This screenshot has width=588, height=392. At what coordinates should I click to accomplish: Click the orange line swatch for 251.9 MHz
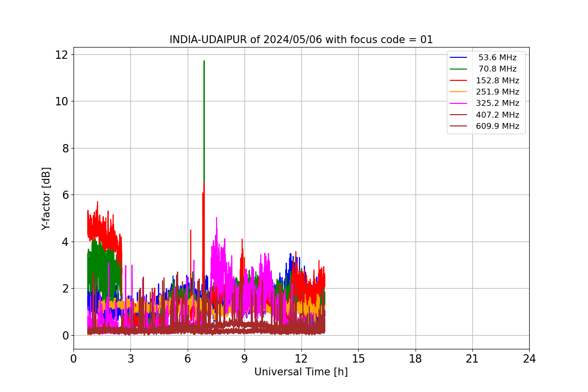pos(459,92)
